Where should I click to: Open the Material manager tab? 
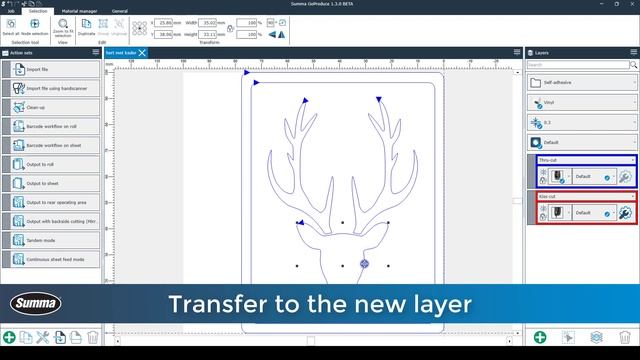79,11
